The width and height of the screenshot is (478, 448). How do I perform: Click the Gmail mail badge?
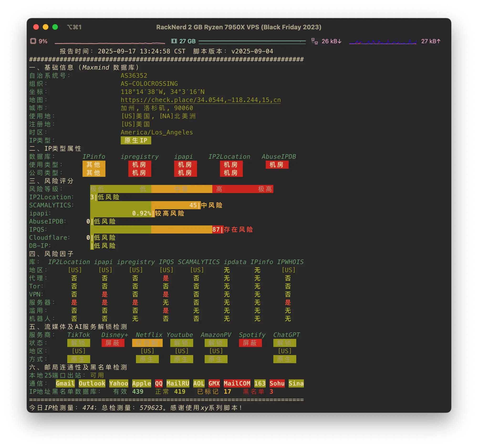pyautogui.click(x=65, y=383)
